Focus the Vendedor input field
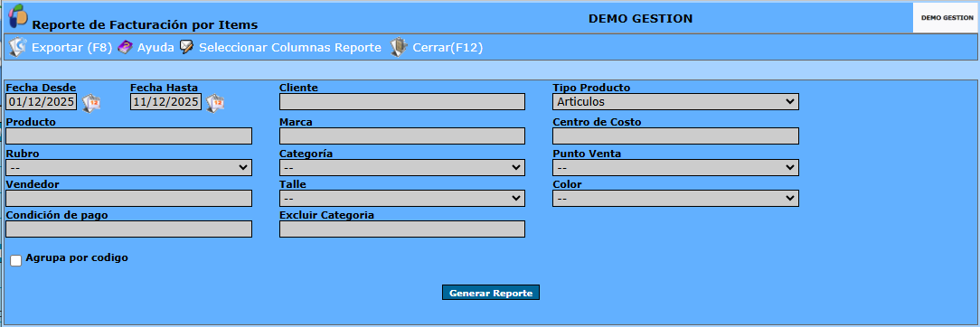 point(128,198)
